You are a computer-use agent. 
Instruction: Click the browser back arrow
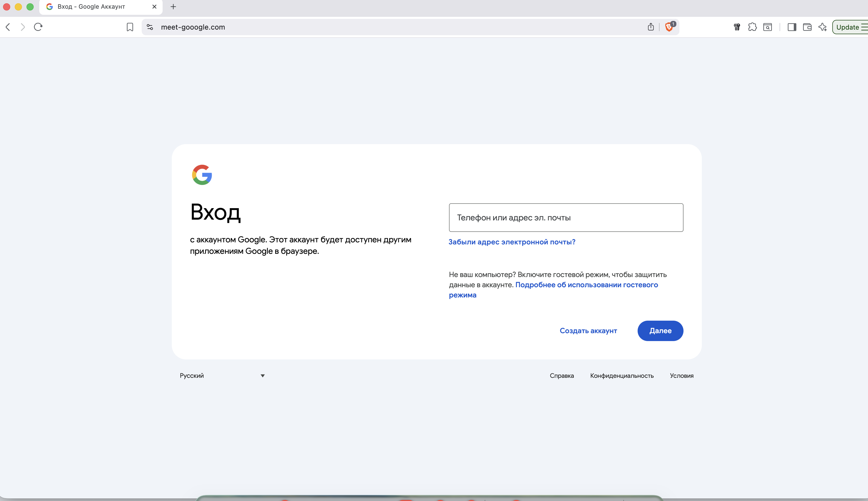(x=8, y=27)
